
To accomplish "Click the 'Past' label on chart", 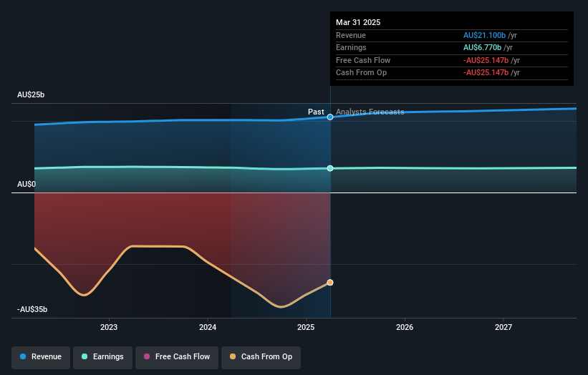I will [316, 112].
